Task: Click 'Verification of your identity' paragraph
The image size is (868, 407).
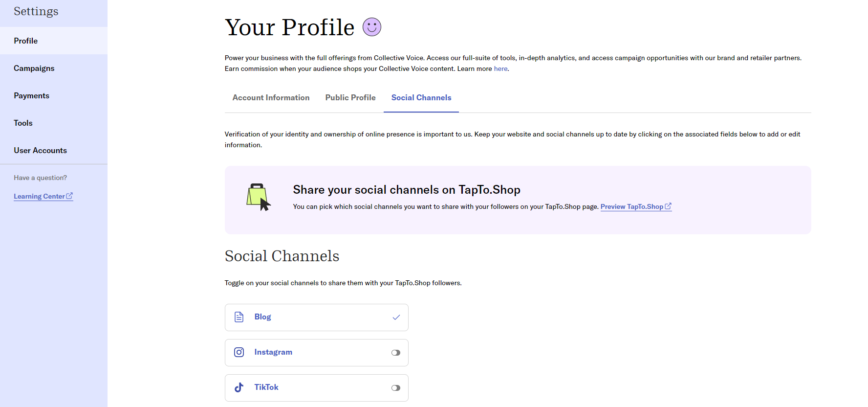Action: pyautogui.click(x=512, y=139)
